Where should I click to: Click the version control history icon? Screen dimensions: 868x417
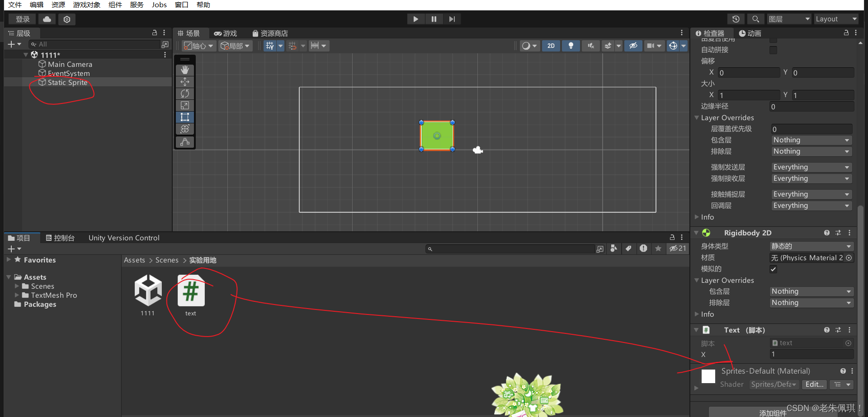pyautogui.click(x=736, y=19)
